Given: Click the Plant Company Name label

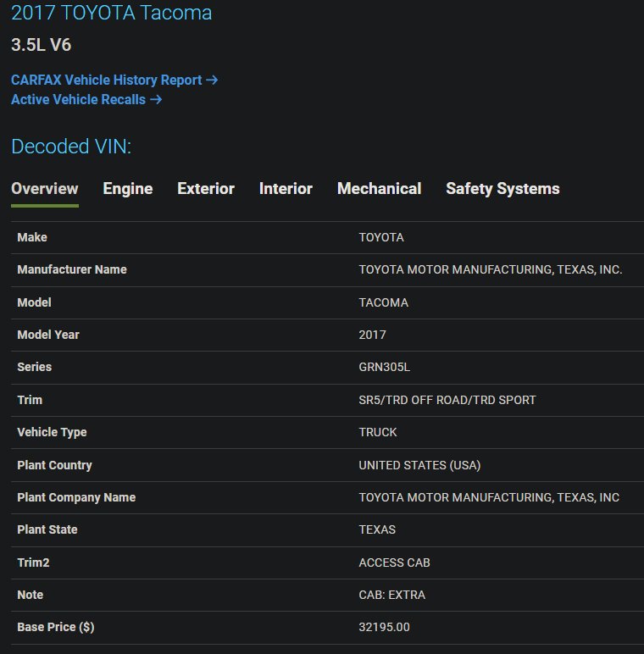Looking at the screenshot, I should pyautogui.click(x=76, y=497).
